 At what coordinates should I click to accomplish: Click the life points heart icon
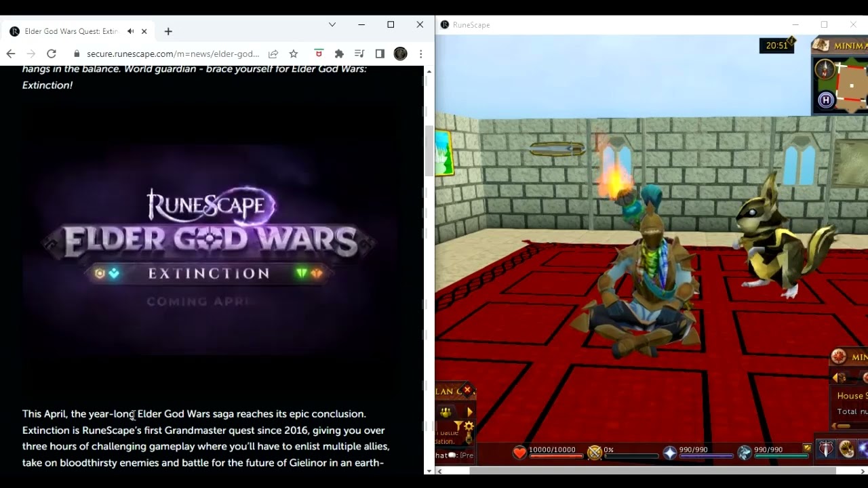519,453
